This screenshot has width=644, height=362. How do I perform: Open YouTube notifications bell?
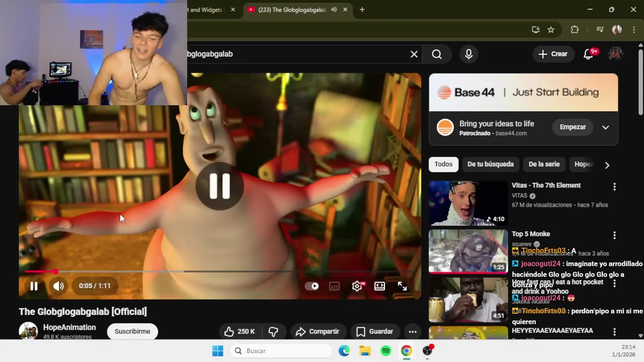click(588, 54)
